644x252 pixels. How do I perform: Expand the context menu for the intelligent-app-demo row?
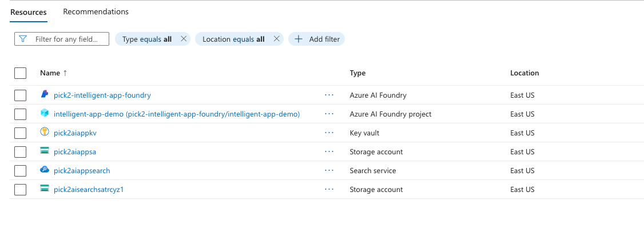[329, 114]
